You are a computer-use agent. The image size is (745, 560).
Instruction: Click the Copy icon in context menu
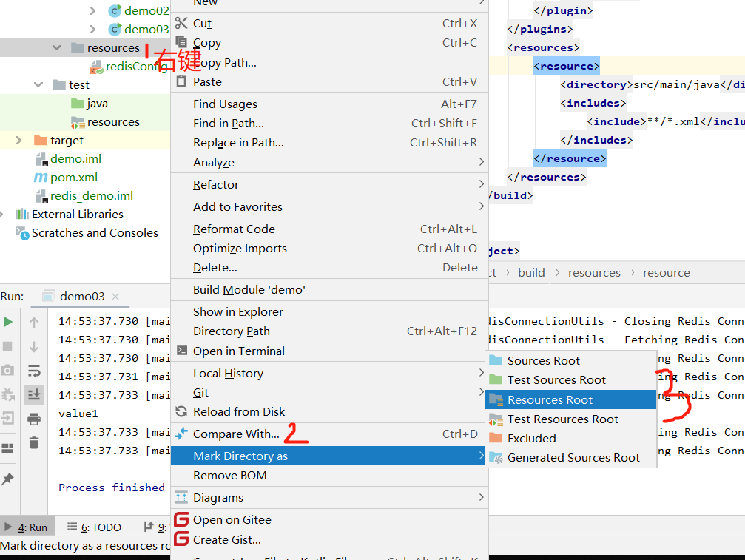click(x=181, y=42)
